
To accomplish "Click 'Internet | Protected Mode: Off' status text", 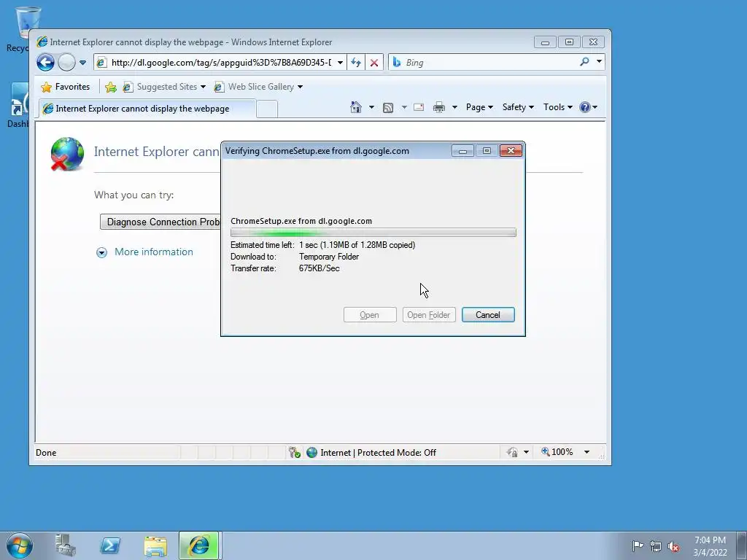I will (379, 453).
